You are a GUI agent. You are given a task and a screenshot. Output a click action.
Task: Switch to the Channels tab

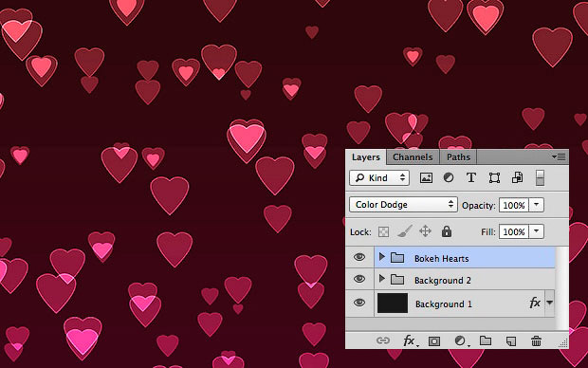(413, 157)
